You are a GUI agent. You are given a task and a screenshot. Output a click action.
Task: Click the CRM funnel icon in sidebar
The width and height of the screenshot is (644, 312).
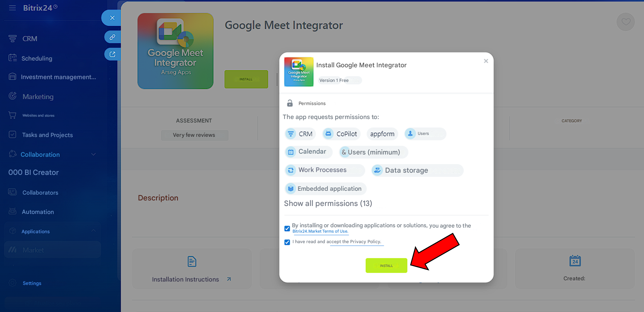tap(13, 39)
